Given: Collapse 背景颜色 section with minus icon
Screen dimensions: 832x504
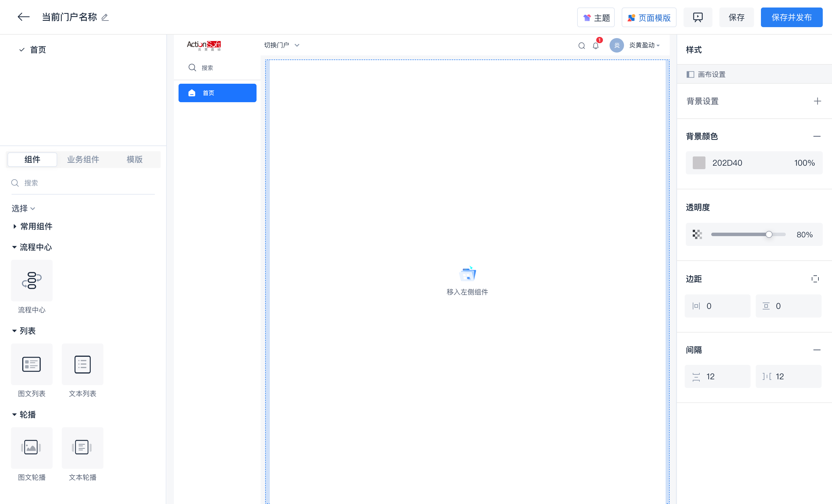Looking at the screenshot, I should point(817,136).
